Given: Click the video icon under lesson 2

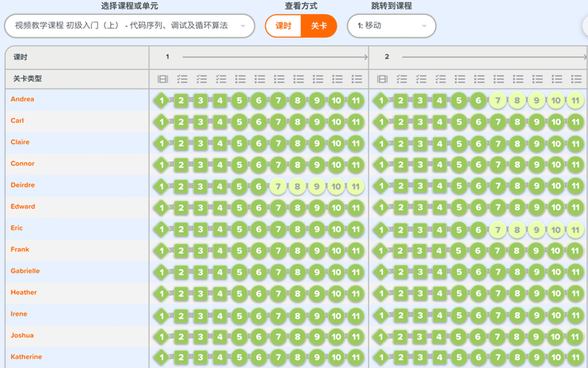Looking at the screenshot, I should [382, 79].
